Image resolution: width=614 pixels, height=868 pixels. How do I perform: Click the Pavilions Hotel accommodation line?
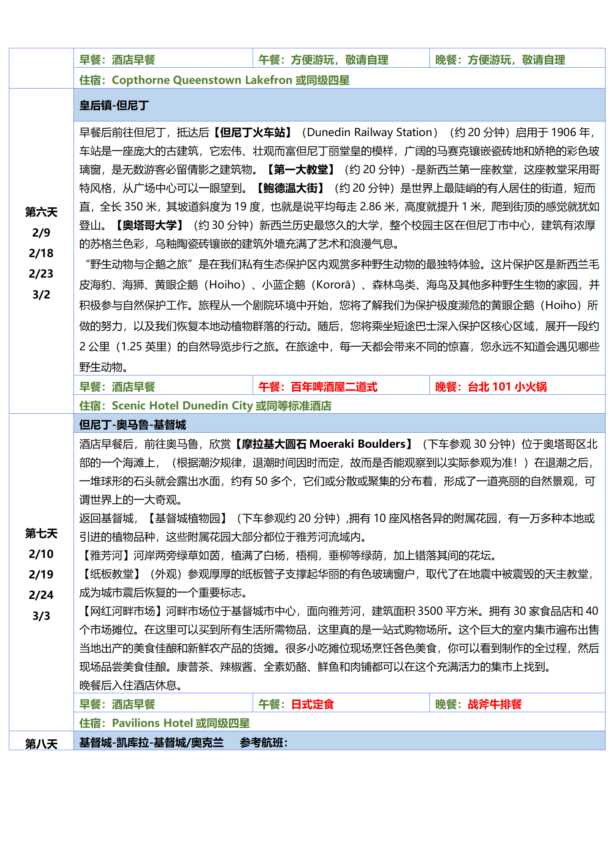(164, 723)
